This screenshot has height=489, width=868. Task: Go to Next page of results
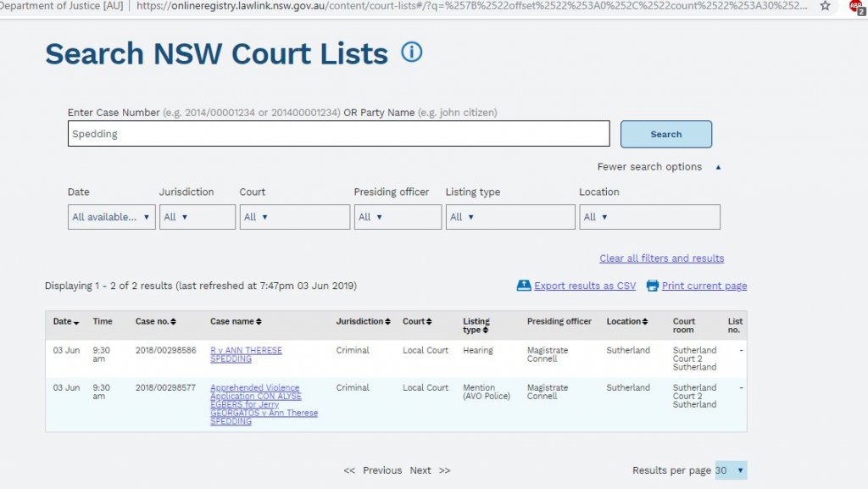tap(420, 470)
